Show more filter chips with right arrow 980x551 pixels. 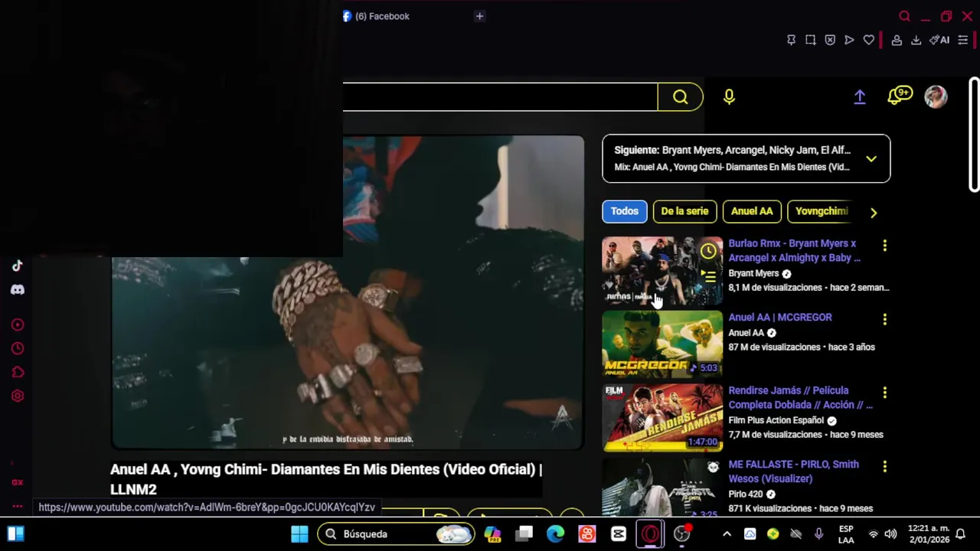[874, 213]
